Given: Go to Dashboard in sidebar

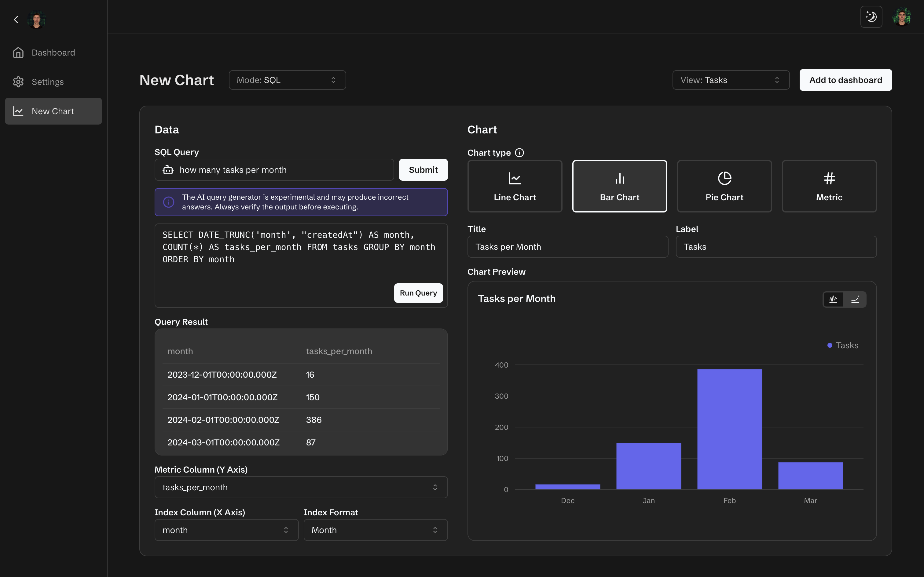Looking at the screenshot, I should click(x=53, y=53).
